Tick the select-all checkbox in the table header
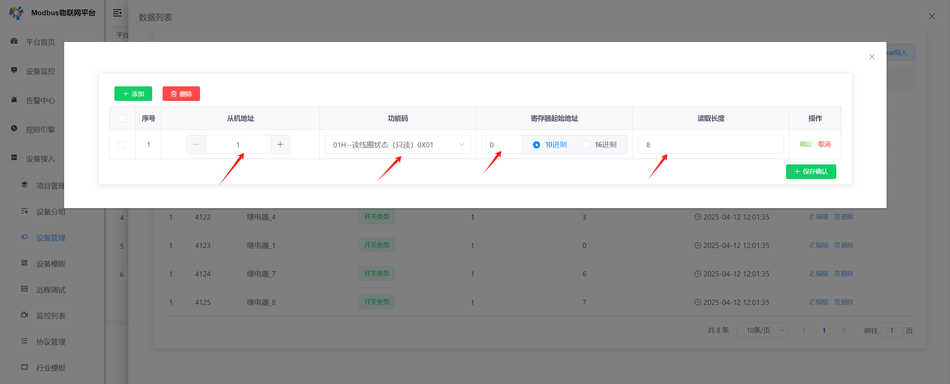The width and height of the screenshot is (950, 384). [x=122, y=119]
